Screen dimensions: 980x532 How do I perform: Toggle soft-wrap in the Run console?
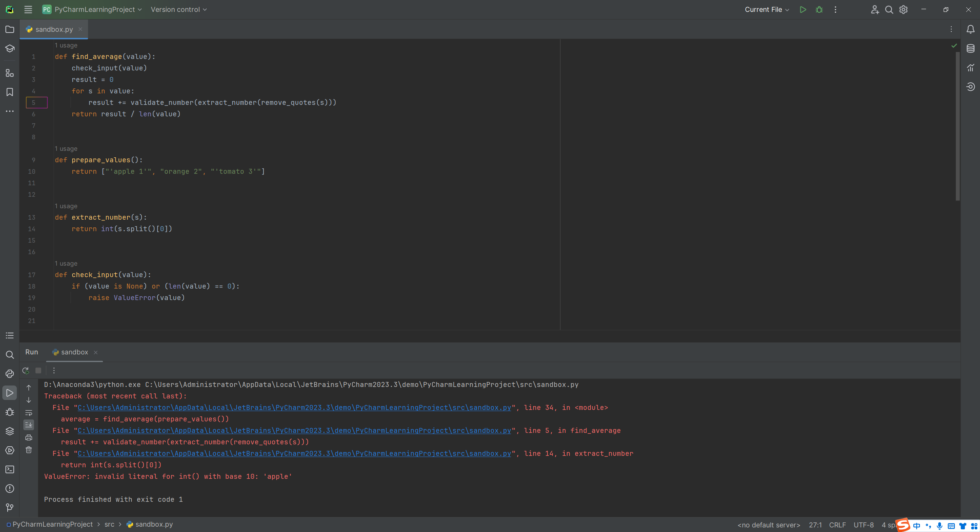tap(29, 413)
